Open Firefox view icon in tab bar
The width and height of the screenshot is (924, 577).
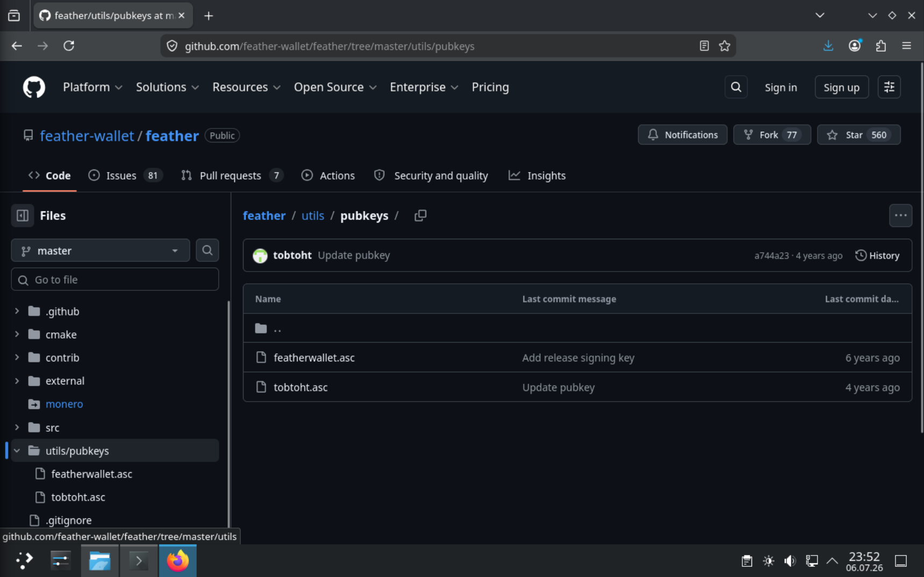14,16
